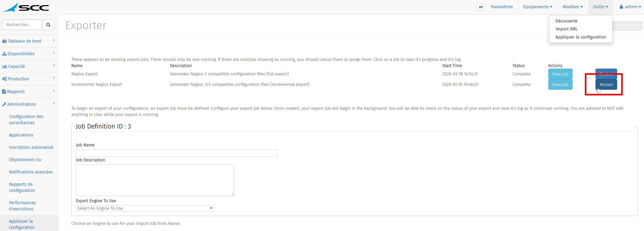Click the Tableaux de bord dashboard icon
Screen dimensions: 644x231
pos(4,41)
